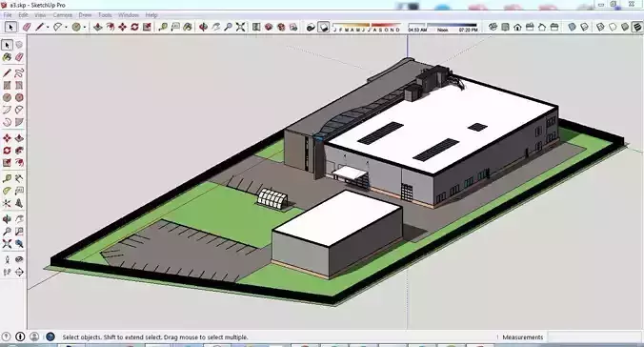Expand the Circle shape tool dropdown arrow
Viewport: 644px width, 347px height.
click(85, 27)
